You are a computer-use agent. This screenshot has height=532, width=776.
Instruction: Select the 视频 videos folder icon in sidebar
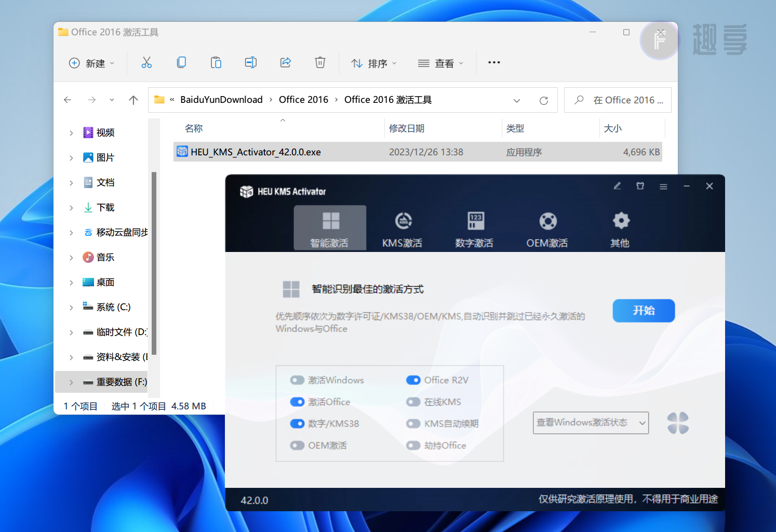click(x=88, y=132)
